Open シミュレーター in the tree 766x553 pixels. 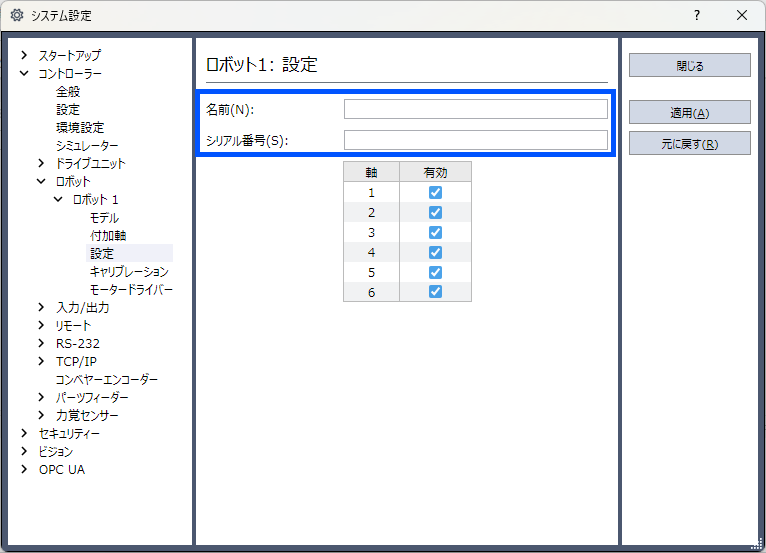pyautogui.click(x=87, y=146)
